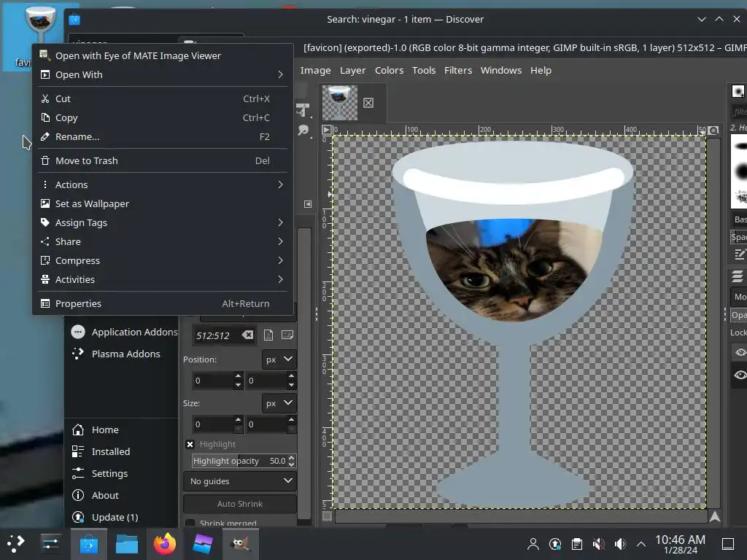Open Properties from the context menu

(x=163, y=304)
